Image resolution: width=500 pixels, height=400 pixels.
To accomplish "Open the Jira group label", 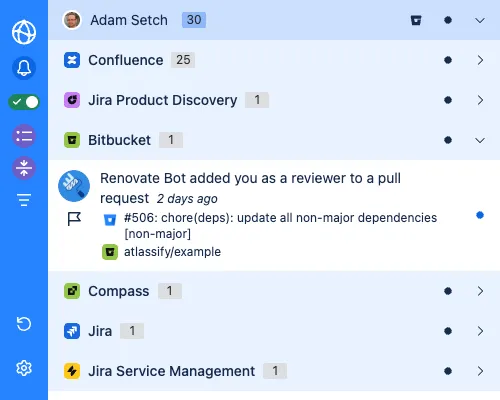I will coord(100,331).
